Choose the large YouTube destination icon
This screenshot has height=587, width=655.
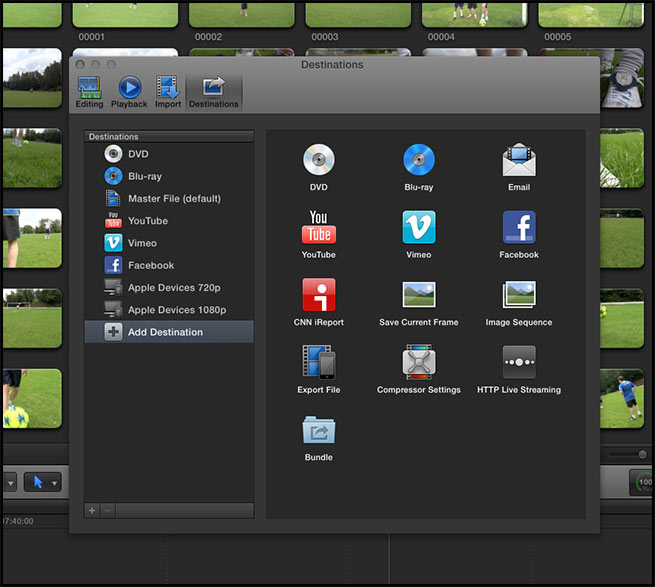[x=319, y=227]
